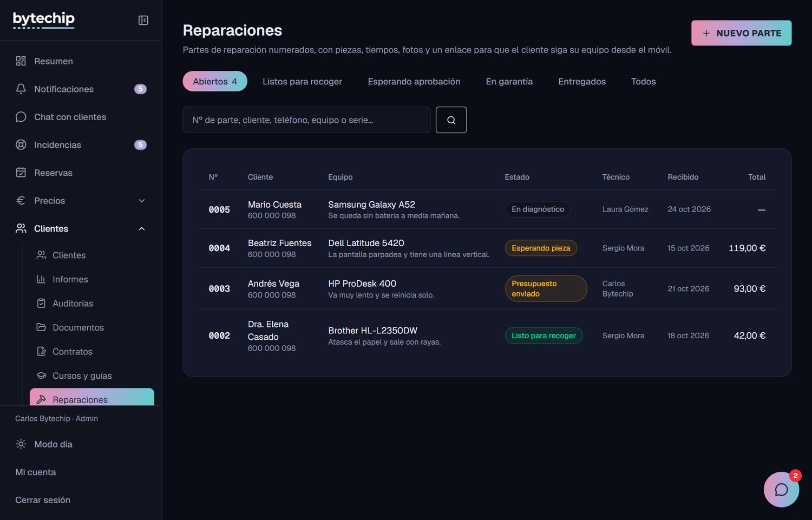This screenshot has width=812, height=520.
Task: Select the Brother HL-L2350DW device
Action: pos(372,330)
